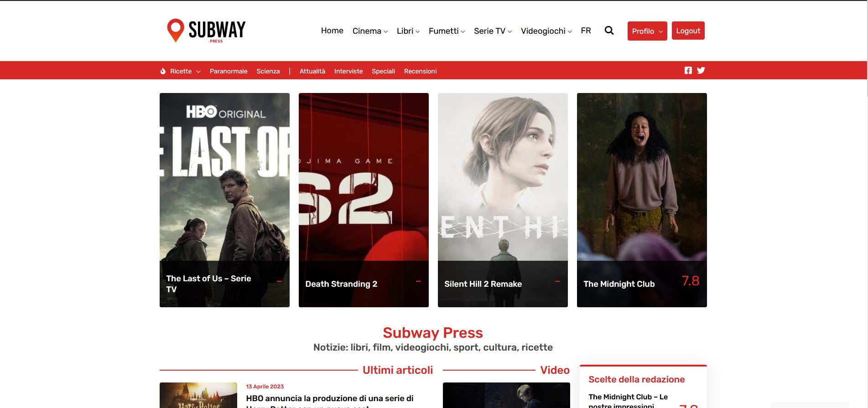The image size is (868, 408).
Task: Play the video thumbnail under Video
Action: click(506, 395)
